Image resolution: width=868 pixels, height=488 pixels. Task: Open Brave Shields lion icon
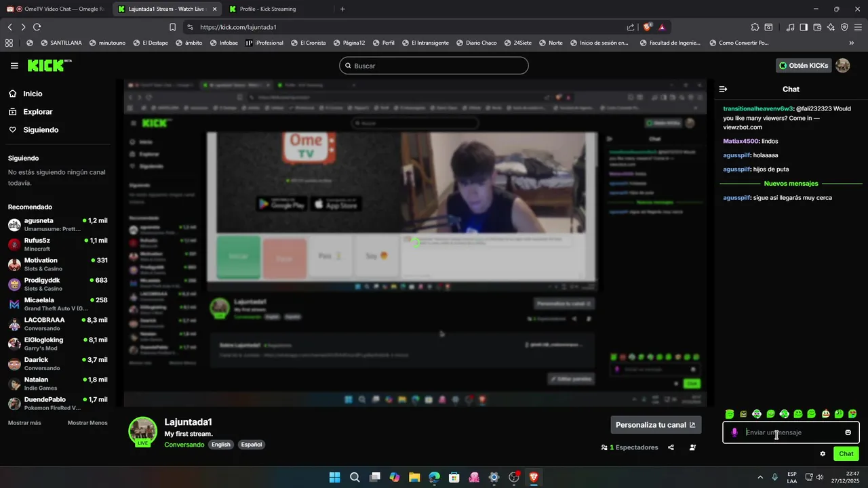[x=648, y=27]
